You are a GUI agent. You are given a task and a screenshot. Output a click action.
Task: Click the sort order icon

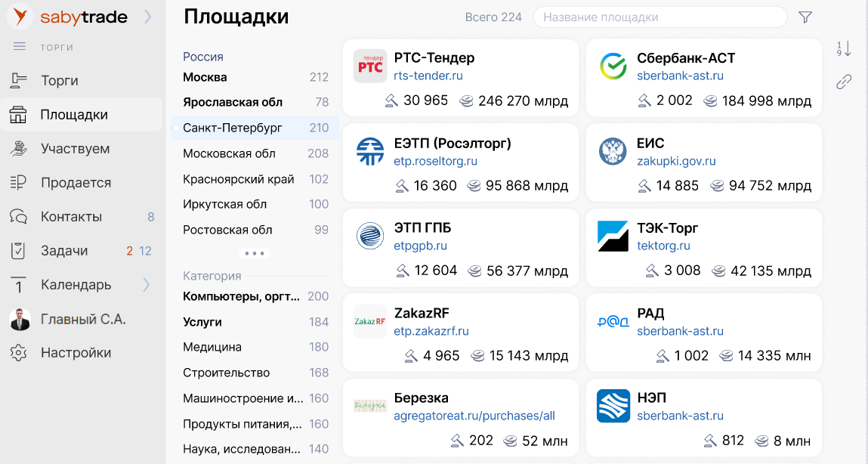tap(844, 49)
